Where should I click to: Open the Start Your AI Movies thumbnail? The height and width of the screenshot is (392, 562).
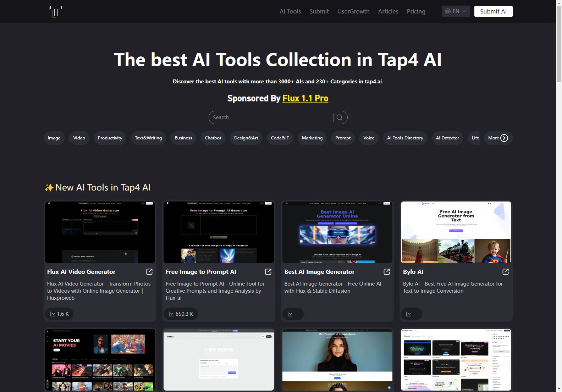tap(100, 360)
